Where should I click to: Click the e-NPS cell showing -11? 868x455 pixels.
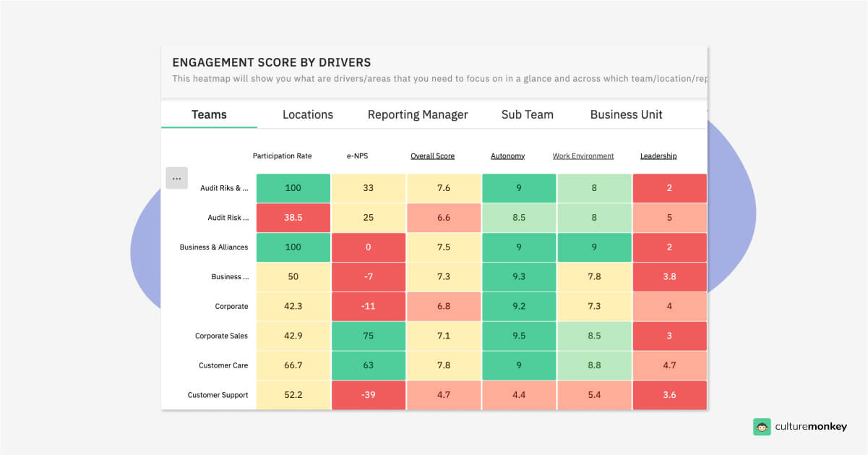369,306
